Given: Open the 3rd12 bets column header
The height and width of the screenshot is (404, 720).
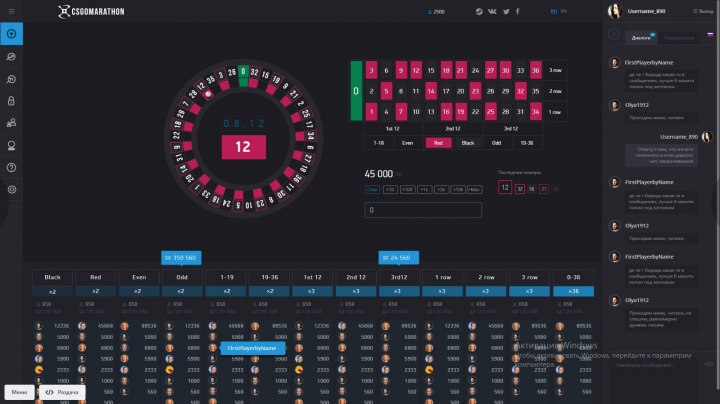Looking at the screenshot, I should point(399,277).
